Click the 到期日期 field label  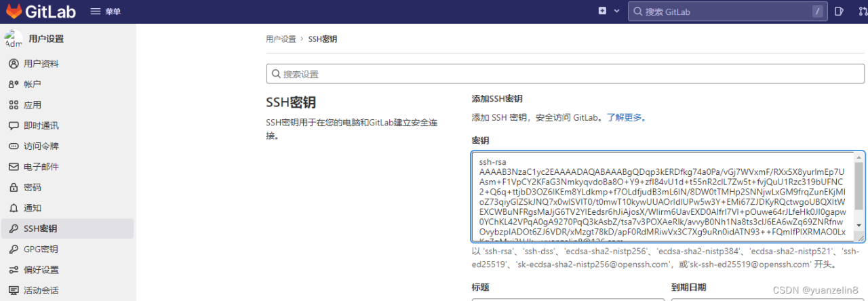pos(689,287)
